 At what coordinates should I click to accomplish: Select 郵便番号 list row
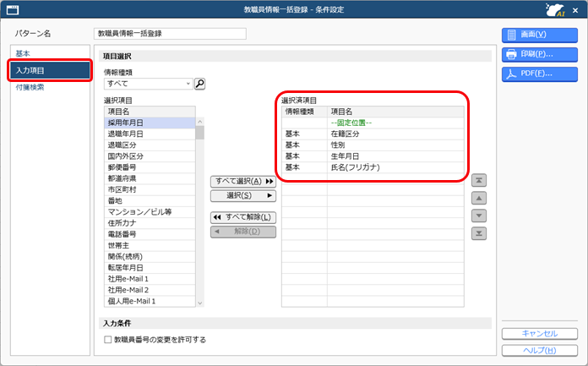tap(150, 167)
